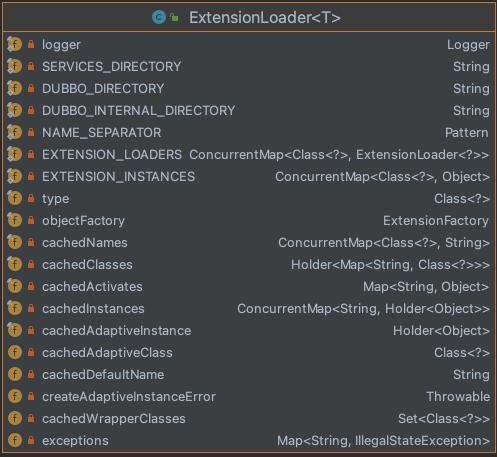Click the ConcurrentMap<Class<?>, Object> type
The width and height of the screenshot is (497, 457).
pyautogui.click(x=382, y=177)
